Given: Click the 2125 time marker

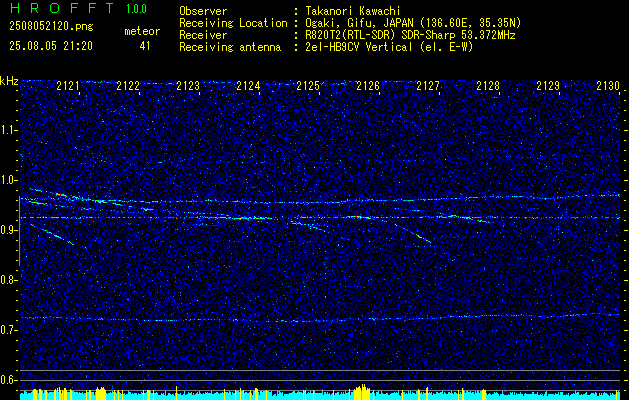Looking at the screenshot, I should 308,86.
